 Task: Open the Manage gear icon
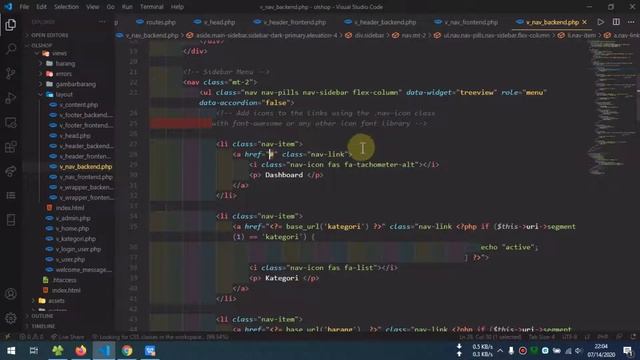pos(11,318)
